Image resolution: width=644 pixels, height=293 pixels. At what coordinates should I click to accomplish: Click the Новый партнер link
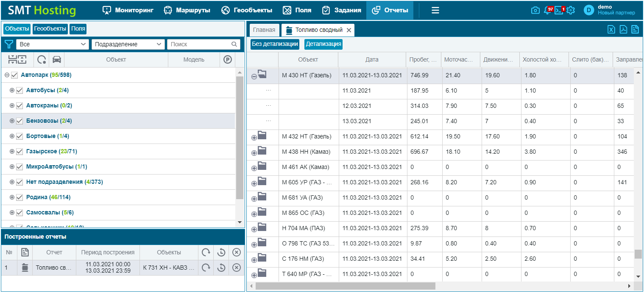pos(616,13)
